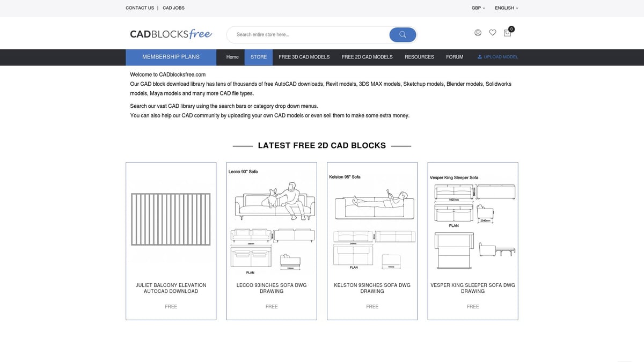This screenshot has height=362, width=644.
Task: Click the Welcome to CADblocksfree.com text
Action: pos(168,75)
